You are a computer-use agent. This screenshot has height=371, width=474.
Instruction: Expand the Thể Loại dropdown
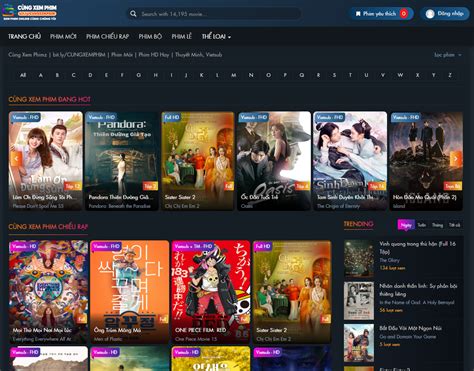click(x=216, y=36)
